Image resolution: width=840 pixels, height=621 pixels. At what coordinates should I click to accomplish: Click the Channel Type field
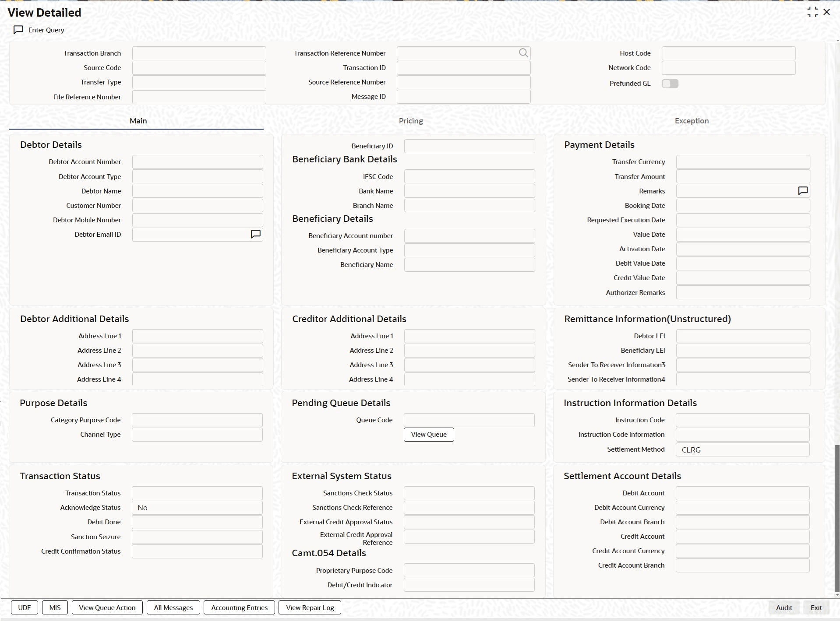197,435
